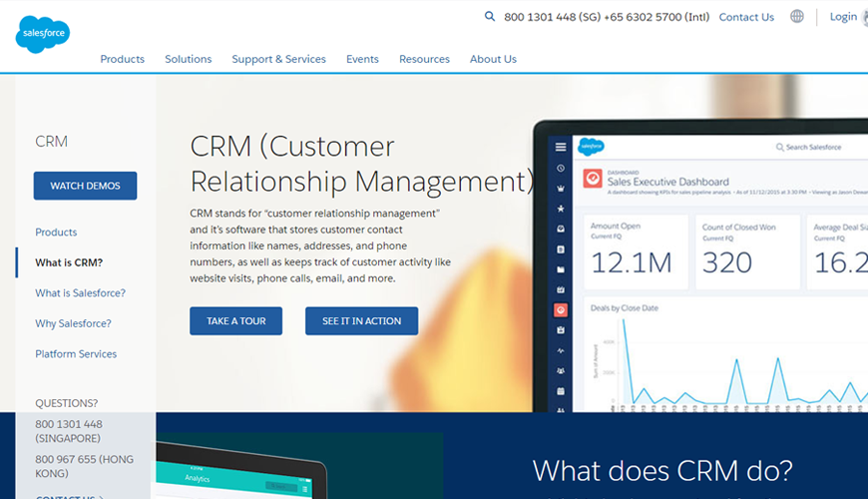The image size is (868, 499).
Task: Click the document notes icon in dashboard sidebar
Action: pos(561,249)
